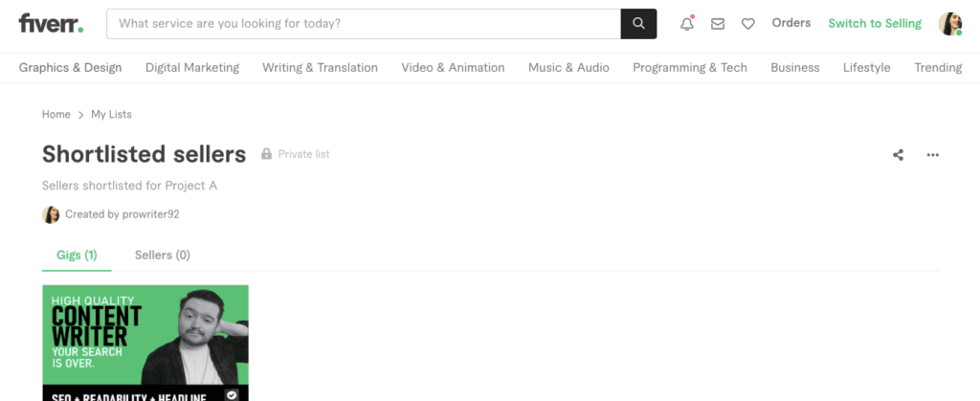The image size is (980, 401).
Task: Open the three-dot list options menu
Action: (932, 155)
